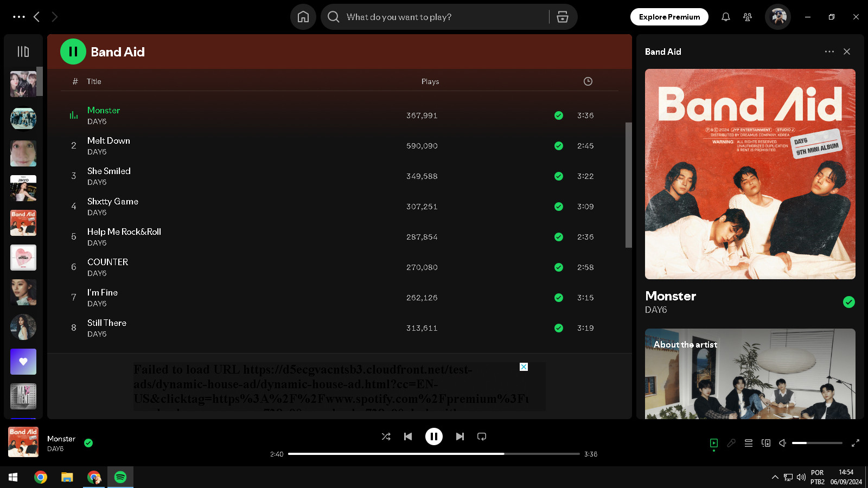Toggle saved checkmark for I'm Fine
The image size is (868, 488).
tap(559, 298)
